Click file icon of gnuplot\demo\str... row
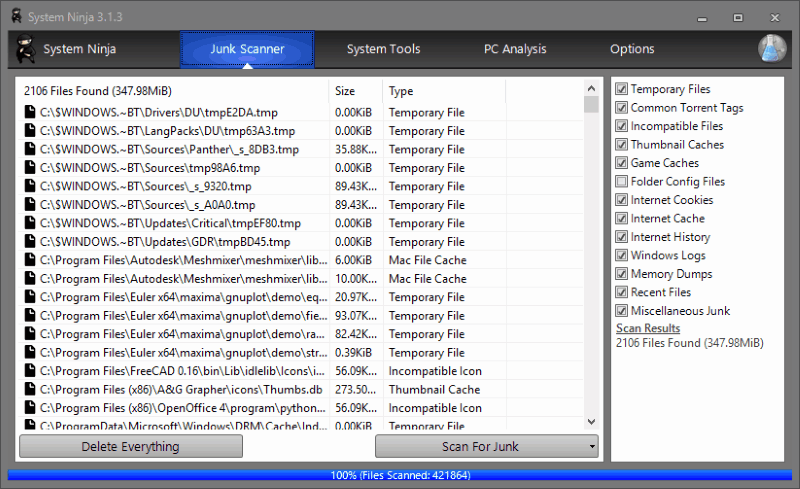This screenshot has height=489, width=800. click(x=30, y=352)
